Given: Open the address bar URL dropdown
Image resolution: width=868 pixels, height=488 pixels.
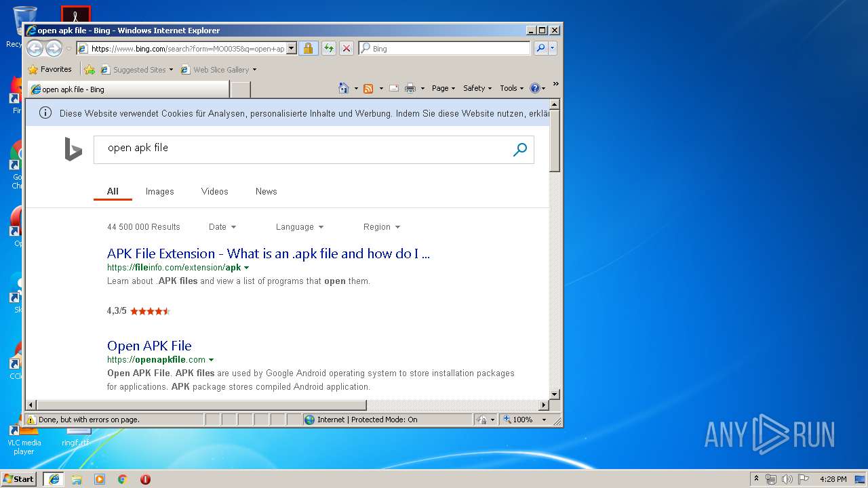Looking at the screenshot, I should (292, 48).
